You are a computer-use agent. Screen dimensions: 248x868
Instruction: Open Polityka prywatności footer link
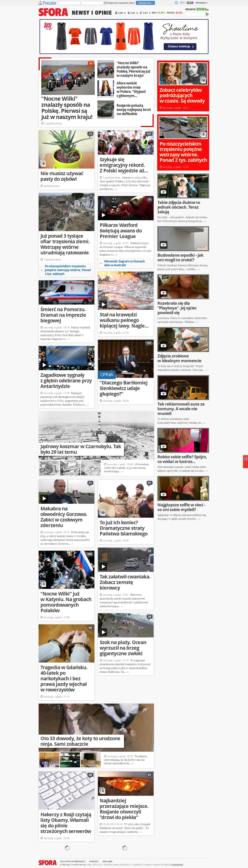(73, 861)
